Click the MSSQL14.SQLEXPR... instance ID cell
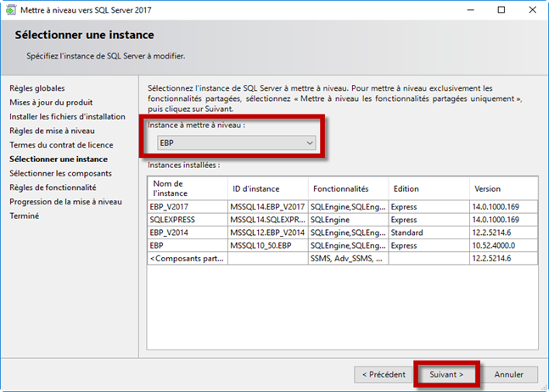 pos(268,220)
